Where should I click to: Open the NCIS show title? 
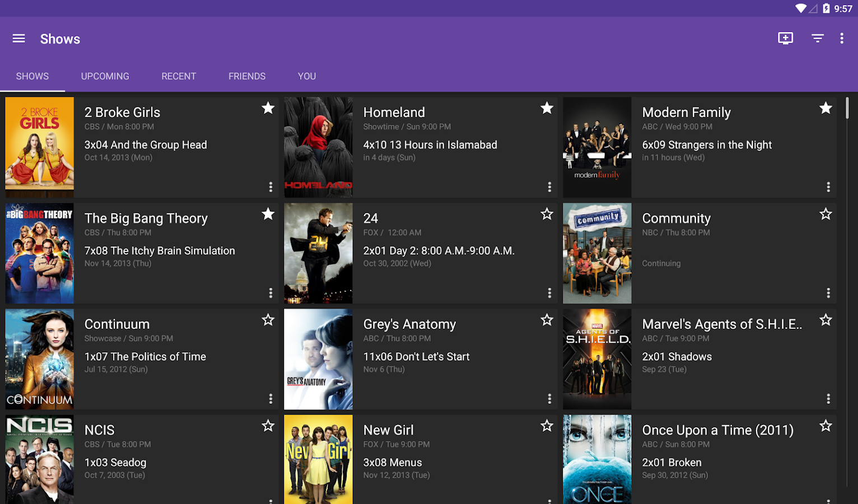pyautogui.click(x=100, y=430)
